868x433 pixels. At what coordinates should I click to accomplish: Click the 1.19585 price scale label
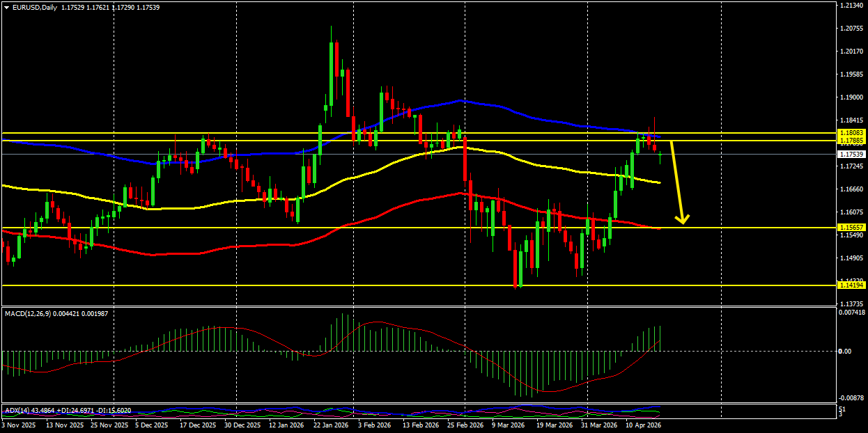(x=853, y=74)
